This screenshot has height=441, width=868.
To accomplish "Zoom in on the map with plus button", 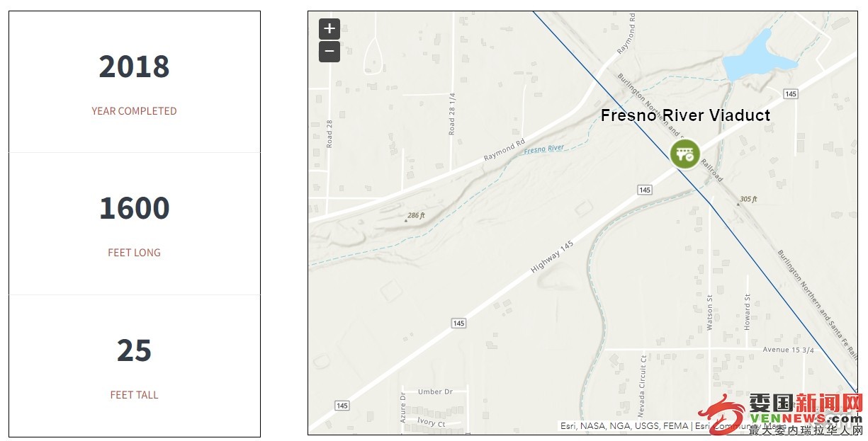I will point(329,29).
